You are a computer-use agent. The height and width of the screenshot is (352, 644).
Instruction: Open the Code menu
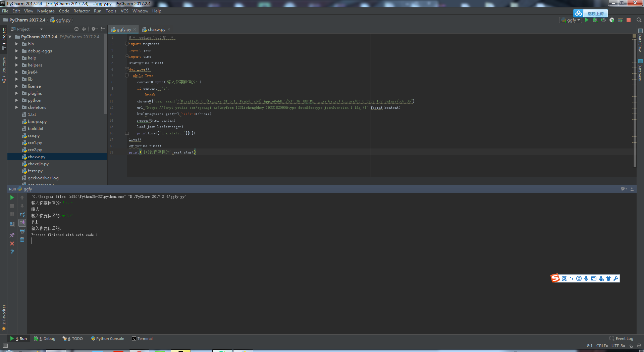coord(64,11)
